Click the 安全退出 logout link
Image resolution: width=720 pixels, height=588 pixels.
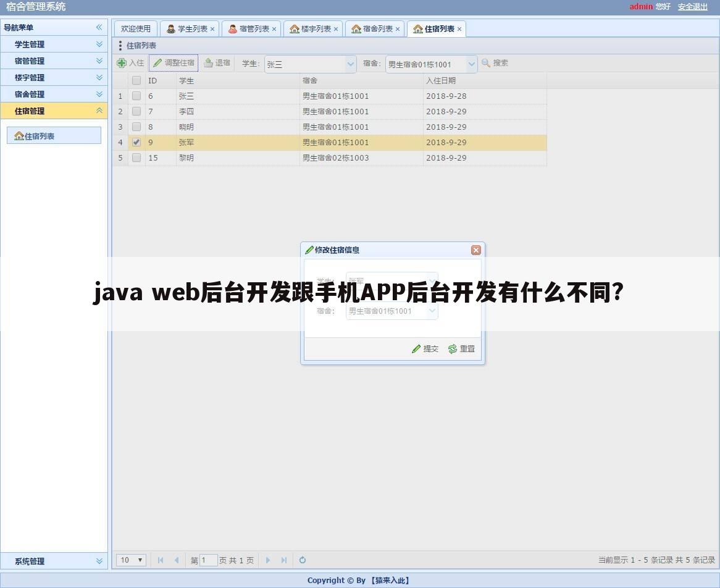[x=692, y=6]
